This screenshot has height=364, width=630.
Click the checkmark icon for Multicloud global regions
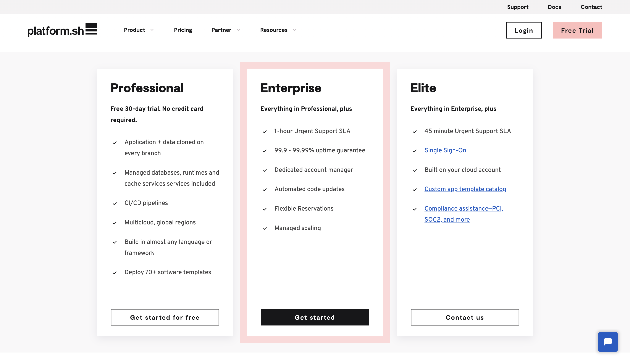(x=115, y=223)
